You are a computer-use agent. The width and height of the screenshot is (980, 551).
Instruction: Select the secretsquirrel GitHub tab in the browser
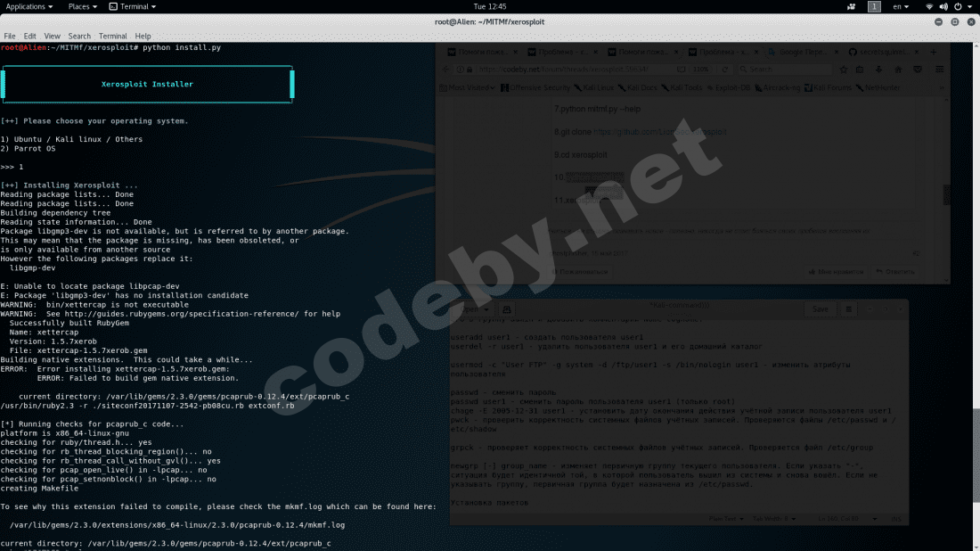coord(883,52)
